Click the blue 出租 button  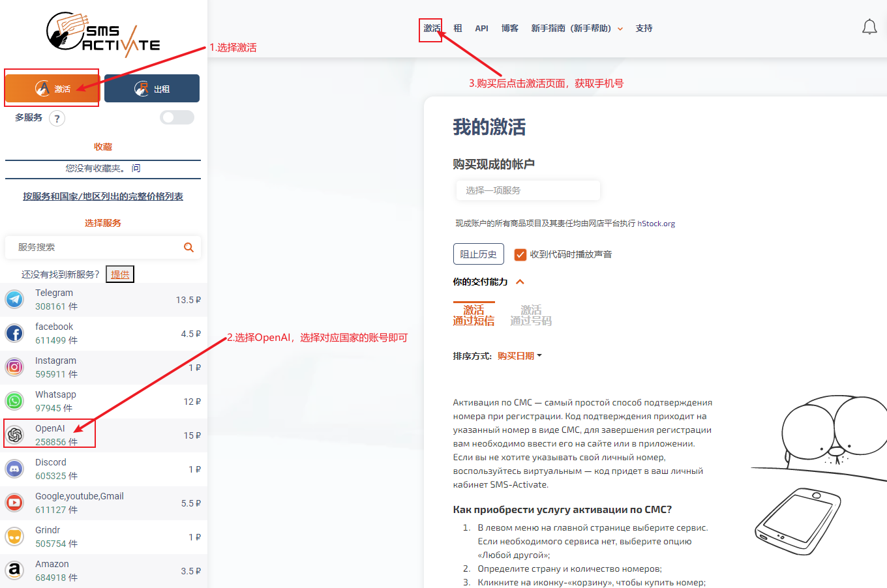tap(152, 88)
